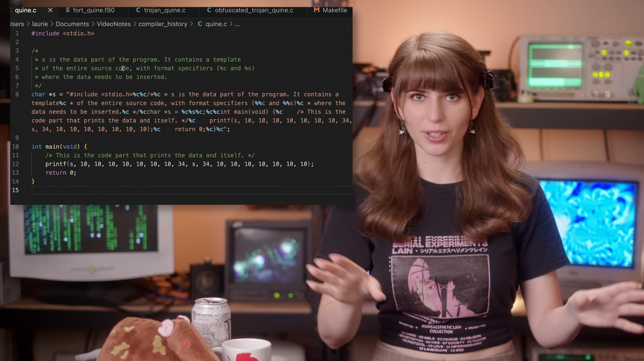This screenshot has width=644, height=361.
Task: Click the C icon on trojan_quine.c tab
Action: [x=138, y=10]
